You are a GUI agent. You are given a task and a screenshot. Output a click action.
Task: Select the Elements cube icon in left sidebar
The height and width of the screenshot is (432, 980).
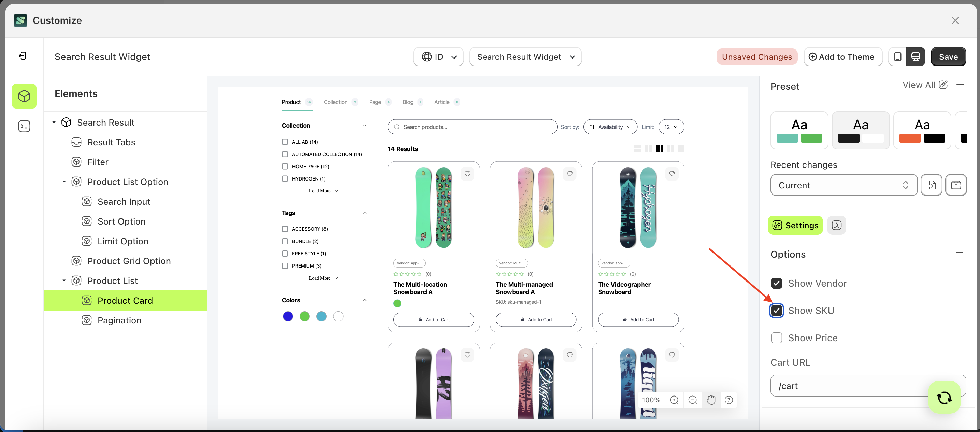(24, 96)
